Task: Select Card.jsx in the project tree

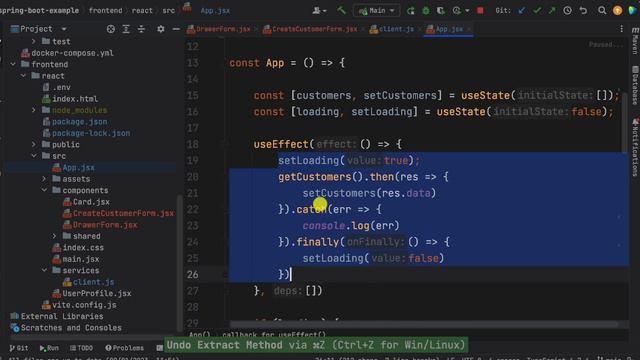Action: (x=91, y=201)
